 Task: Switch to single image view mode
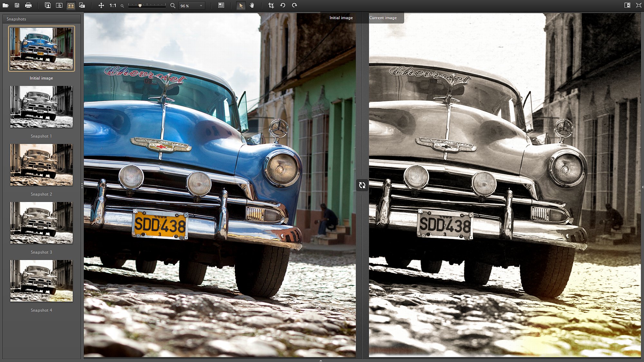pos(48,5)
